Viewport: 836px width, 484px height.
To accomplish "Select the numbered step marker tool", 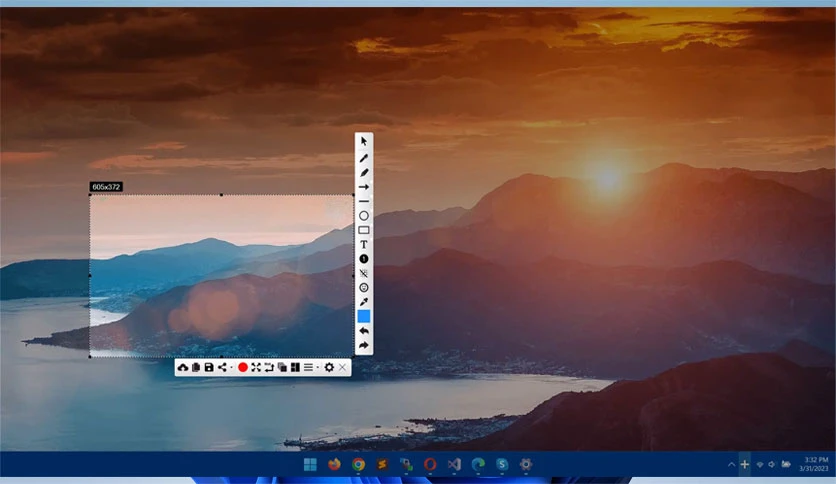I will pos(364,259).
